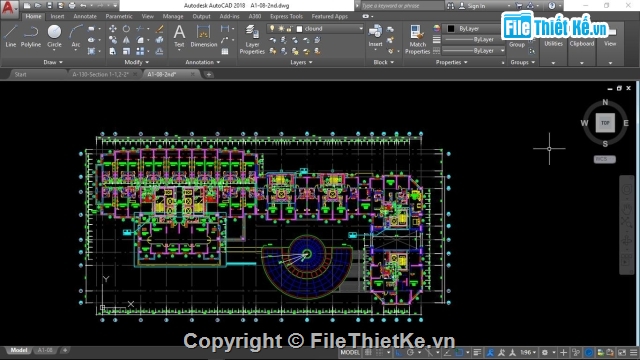Image resolution: width=640 pixels, height=360 pixels.
Task: Toggle the layer freeze sun icon
Action: point(281,29)
